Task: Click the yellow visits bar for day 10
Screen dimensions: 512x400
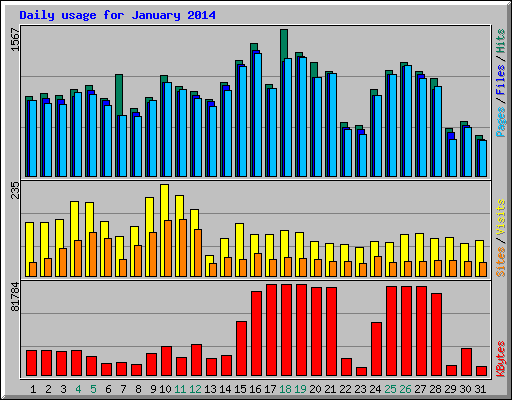Action: (x=165, y=202)
